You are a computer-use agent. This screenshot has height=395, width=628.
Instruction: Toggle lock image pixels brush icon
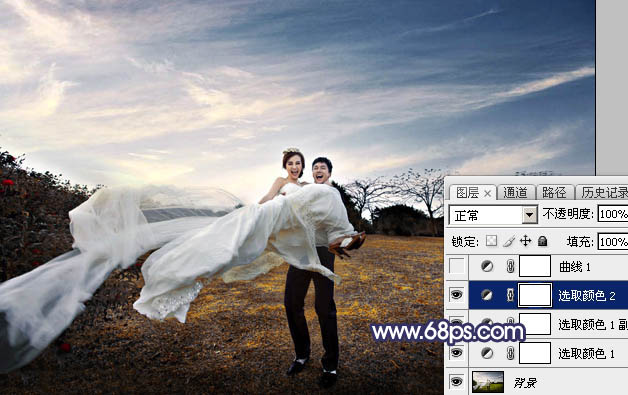509,241
